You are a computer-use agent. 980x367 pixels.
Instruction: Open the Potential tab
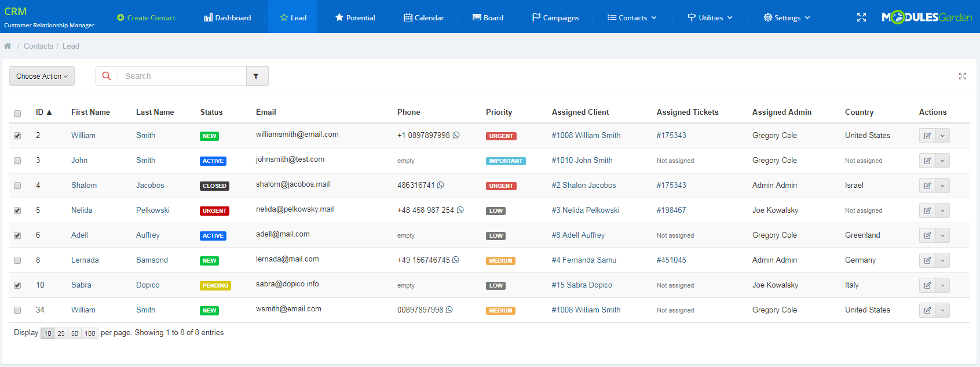coord(355,17)
